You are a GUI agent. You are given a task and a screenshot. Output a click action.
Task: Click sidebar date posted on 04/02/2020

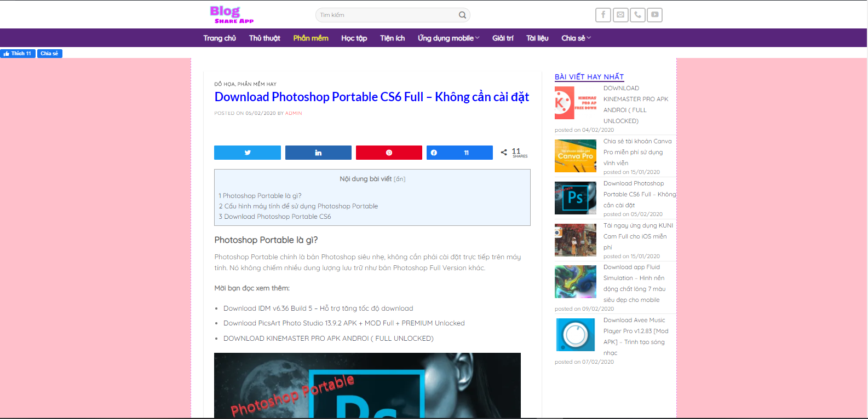[584, 130]
